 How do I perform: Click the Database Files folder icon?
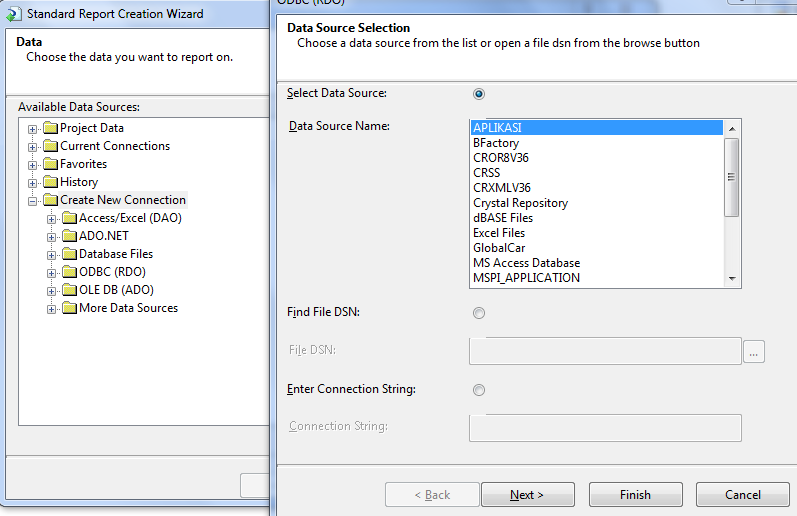coord(69,254)
